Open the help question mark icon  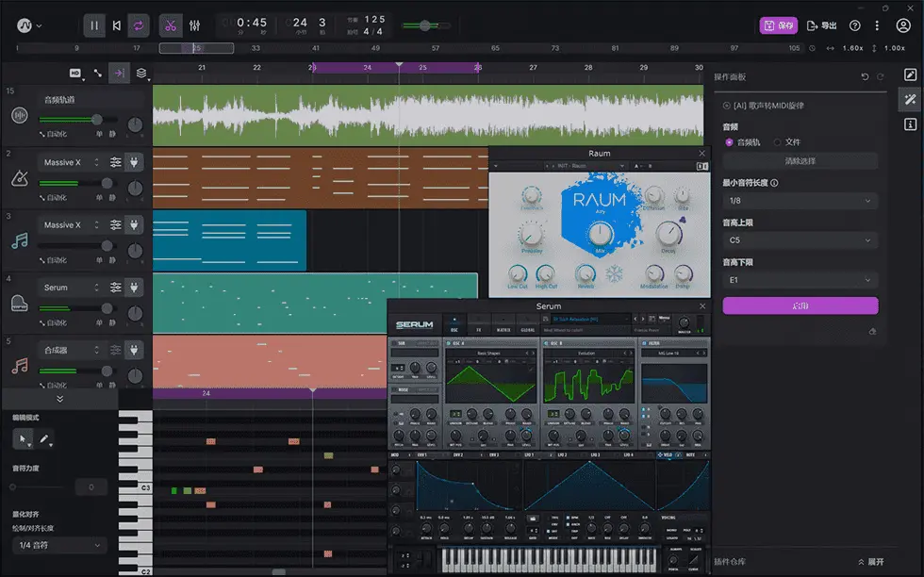tap(854, 25)
